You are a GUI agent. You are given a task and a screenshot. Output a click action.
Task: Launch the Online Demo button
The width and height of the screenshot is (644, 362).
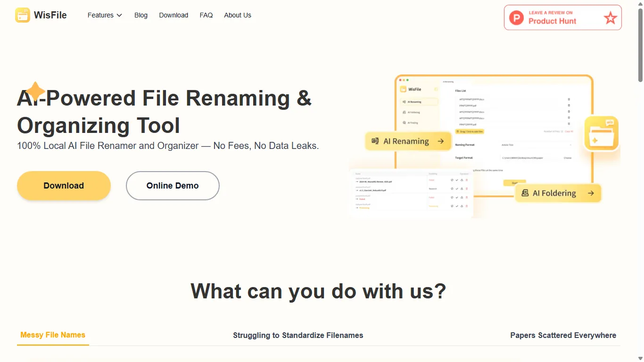[173, 186]
